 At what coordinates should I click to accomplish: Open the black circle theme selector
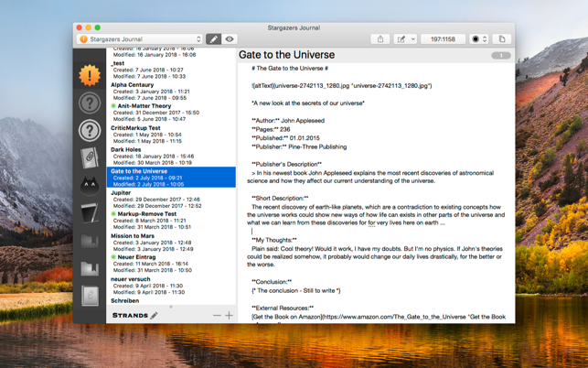478,39
